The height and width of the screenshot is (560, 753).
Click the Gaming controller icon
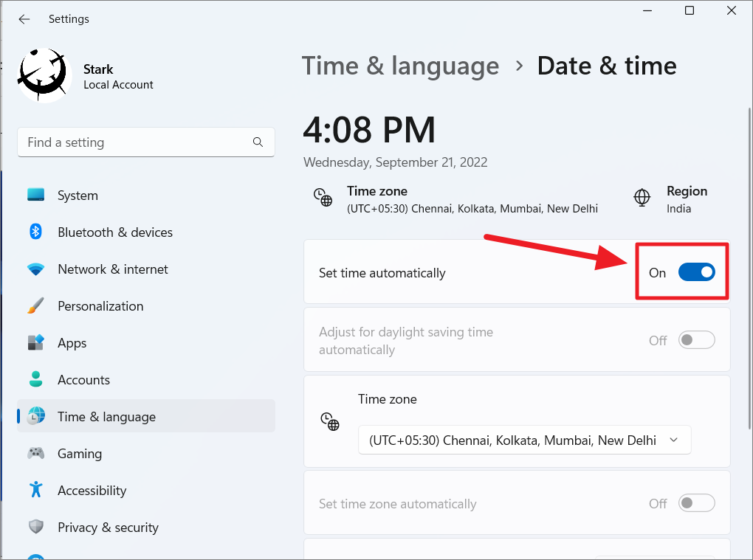click(x=35, y=453)
